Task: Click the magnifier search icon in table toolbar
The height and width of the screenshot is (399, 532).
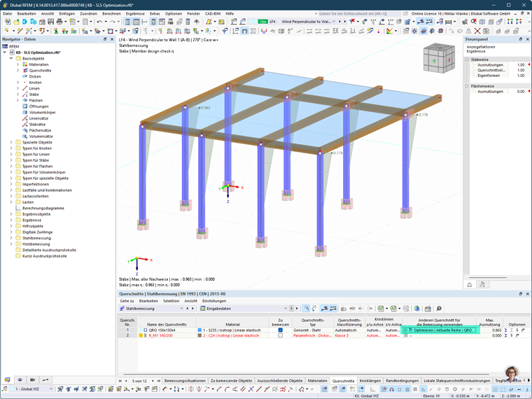Action: tap(439, 309)
